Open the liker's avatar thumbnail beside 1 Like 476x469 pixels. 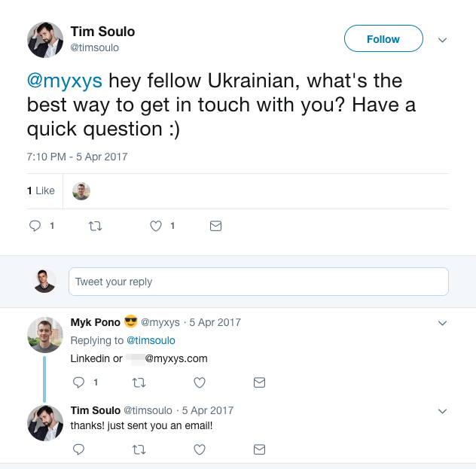coord(81,191)
